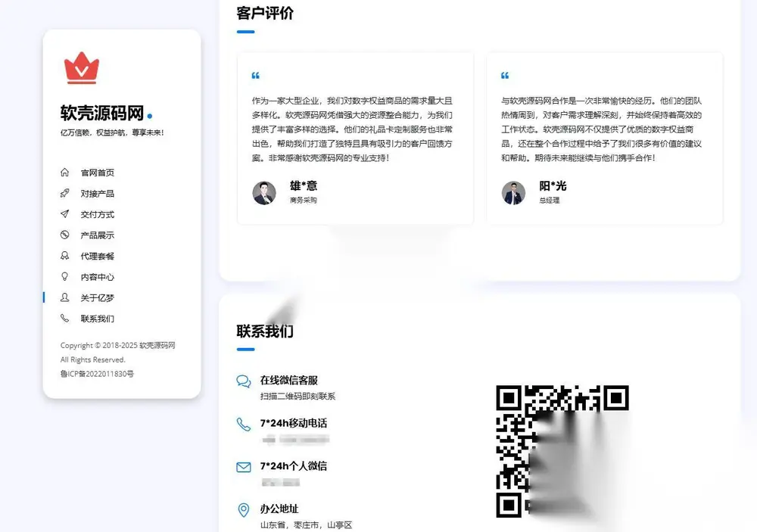Viewport: 757px width, 532px height.
Task: Click reviewer name 阳*光
Action: coord(553,186)
